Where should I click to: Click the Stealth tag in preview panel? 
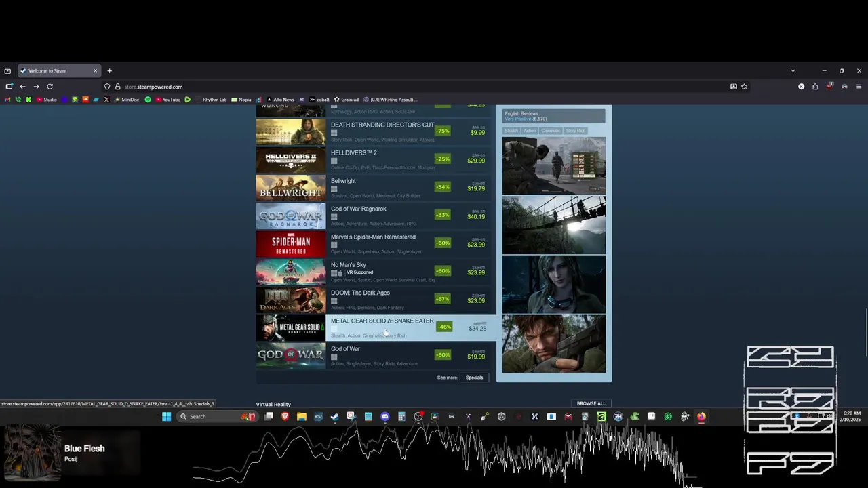(x=511, y=131)
